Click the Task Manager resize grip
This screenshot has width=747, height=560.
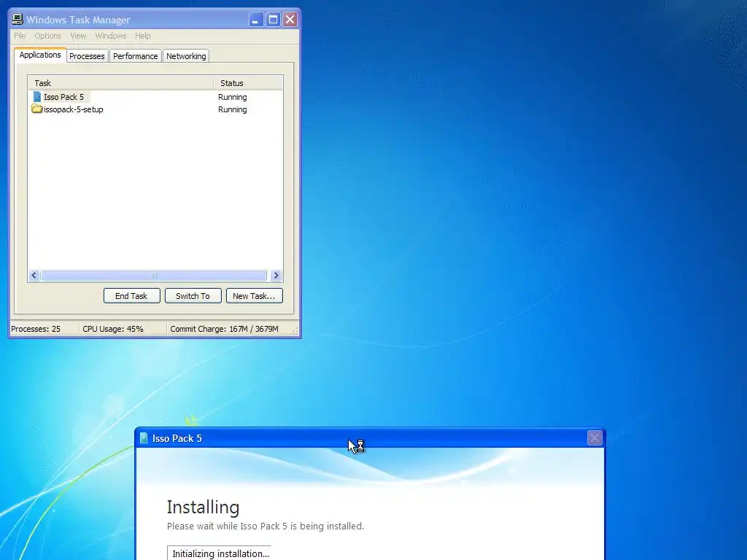click(x=295, y=332)
